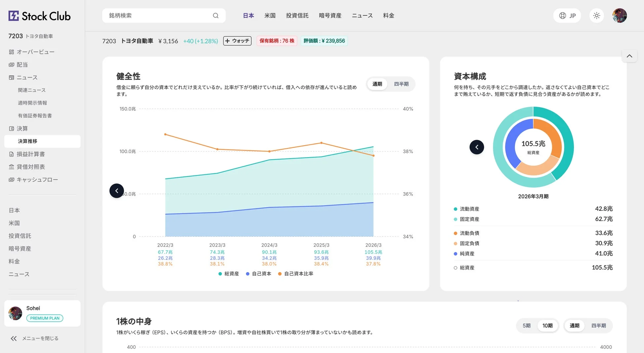Click the PREMIUM PLAN badge

click(x=45, y=318)
